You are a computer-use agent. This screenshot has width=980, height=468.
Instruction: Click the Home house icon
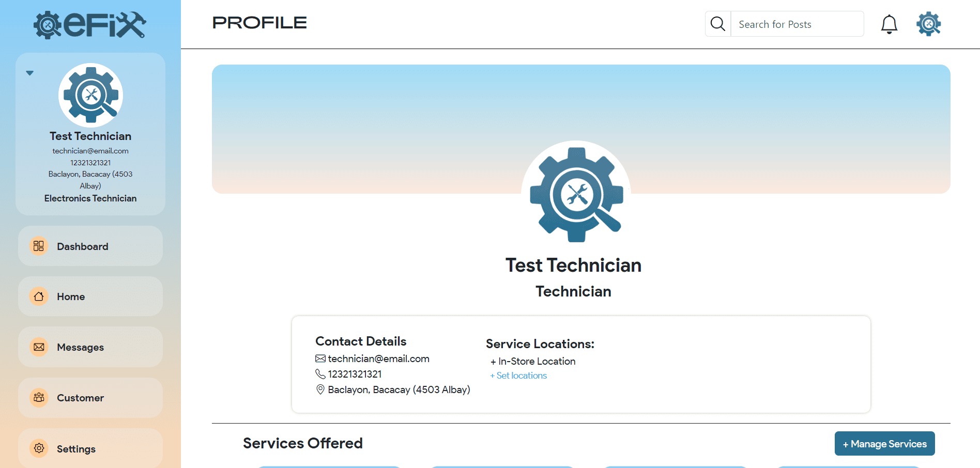pos(39,297)
